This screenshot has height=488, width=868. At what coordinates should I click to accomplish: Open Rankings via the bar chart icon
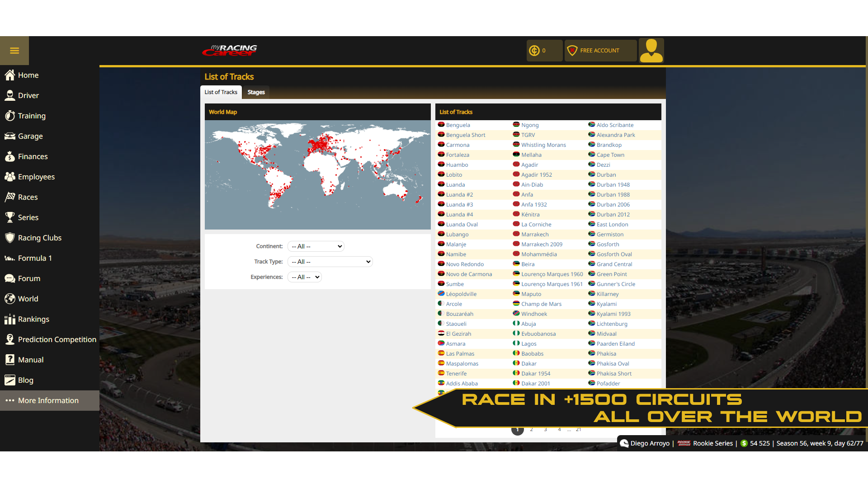coord(10,319)
